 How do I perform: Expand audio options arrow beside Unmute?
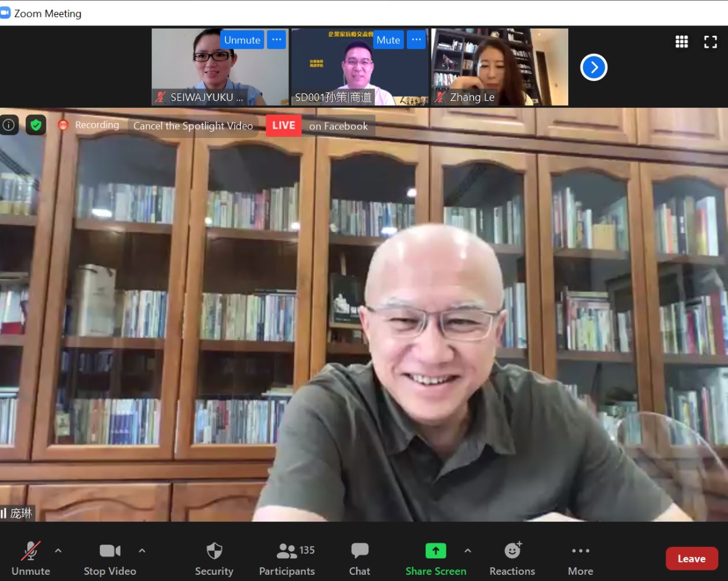click(58, 550)
